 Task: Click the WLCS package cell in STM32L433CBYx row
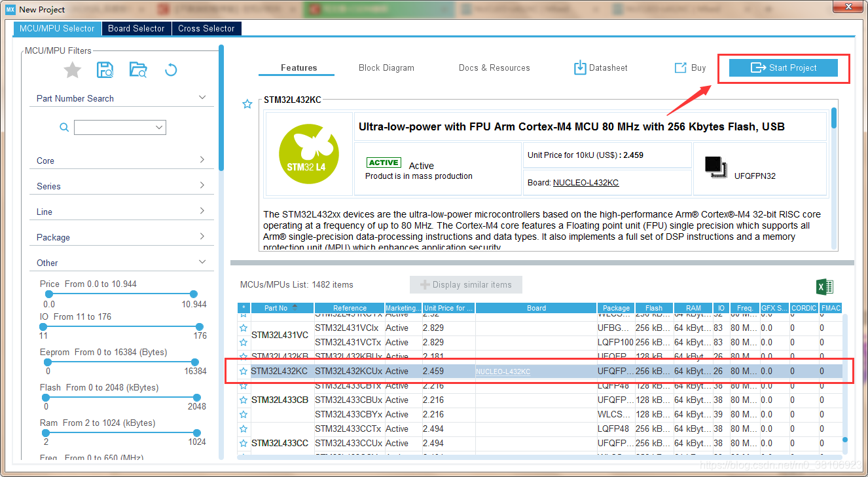[x=615, y=415]
